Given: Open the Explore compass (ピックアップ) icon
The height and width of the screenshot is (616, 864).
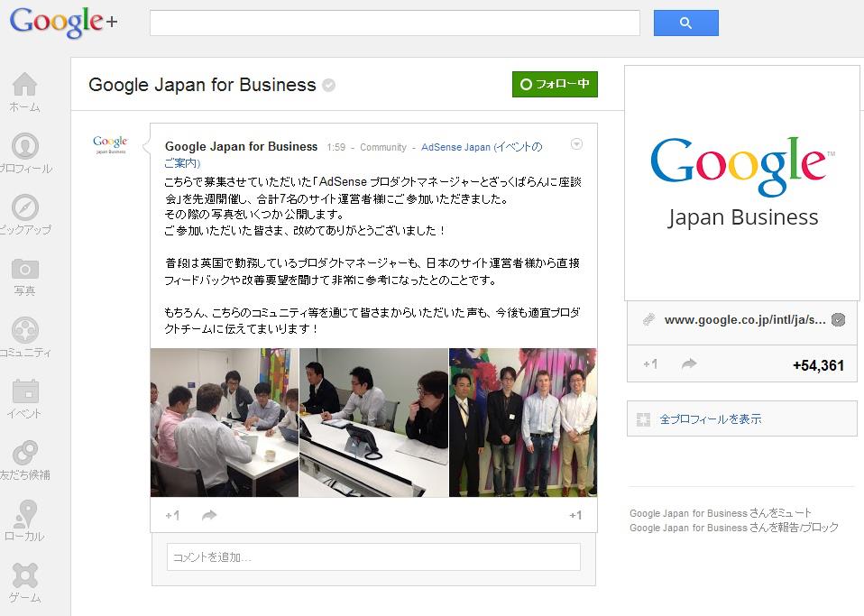Looking at the screenshot, I should click(x=24, y=207).
